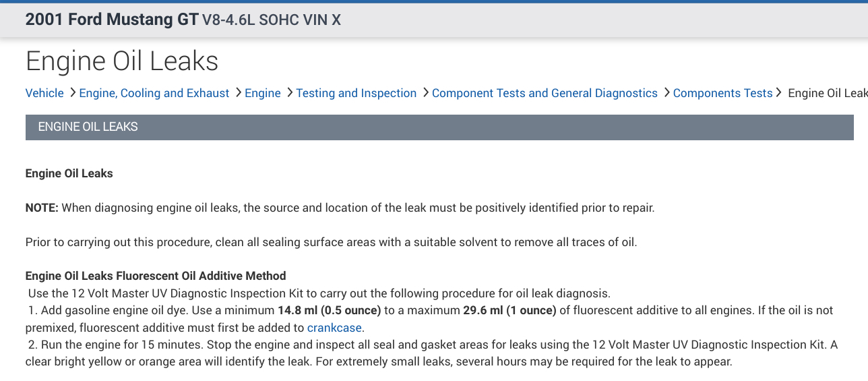Click the Components Tests breadcrumb link

(722, 93)
